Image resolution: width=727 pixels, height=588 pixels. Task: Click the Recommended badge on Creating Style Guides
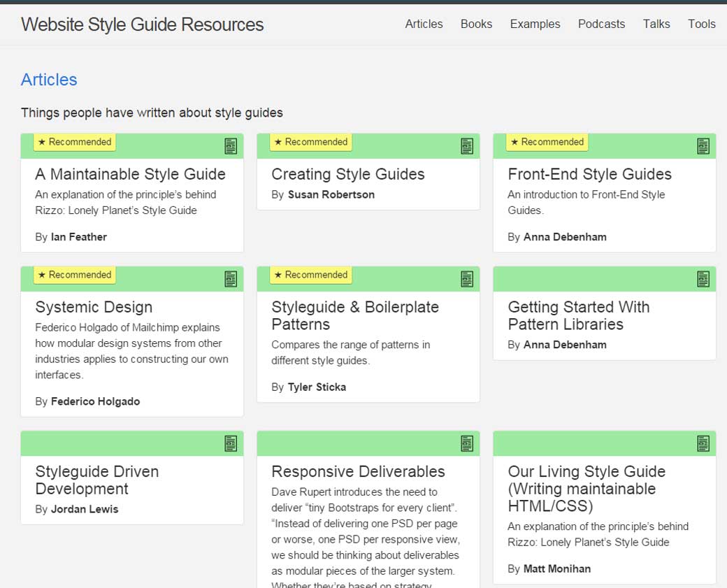tap(310, 142)
